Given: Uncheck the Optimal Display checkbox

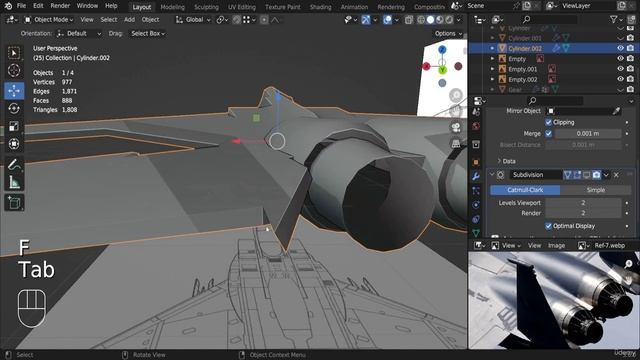Looking at the screenshot, I should point(548,226).
